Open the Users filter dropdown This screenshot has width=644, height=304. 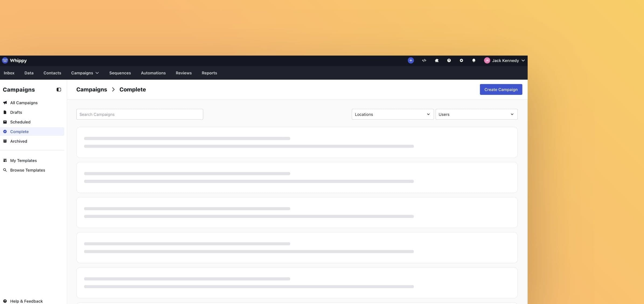pos(476,114)
